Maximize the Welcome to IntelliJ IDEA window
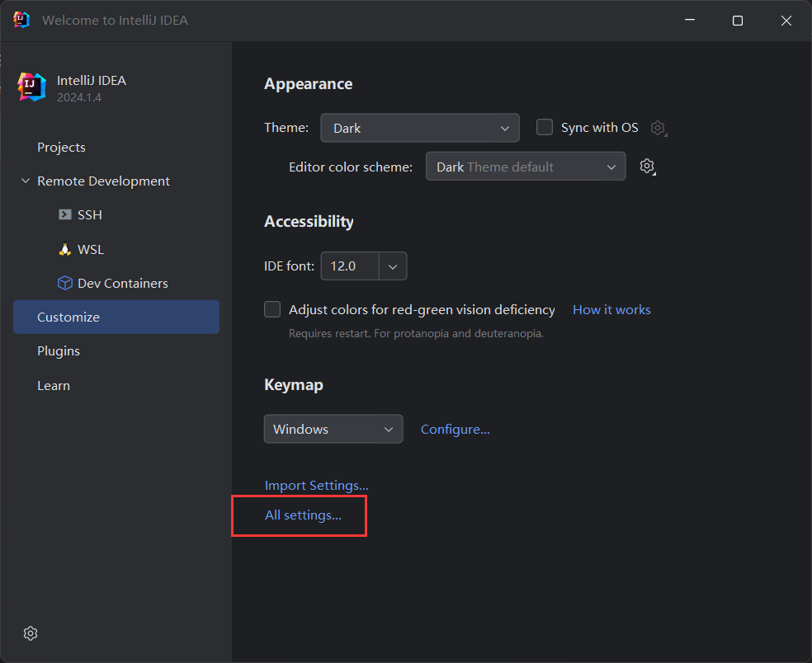Image resolution: width=812 pixels, height=663 pixels. click(x=738, y=20)
